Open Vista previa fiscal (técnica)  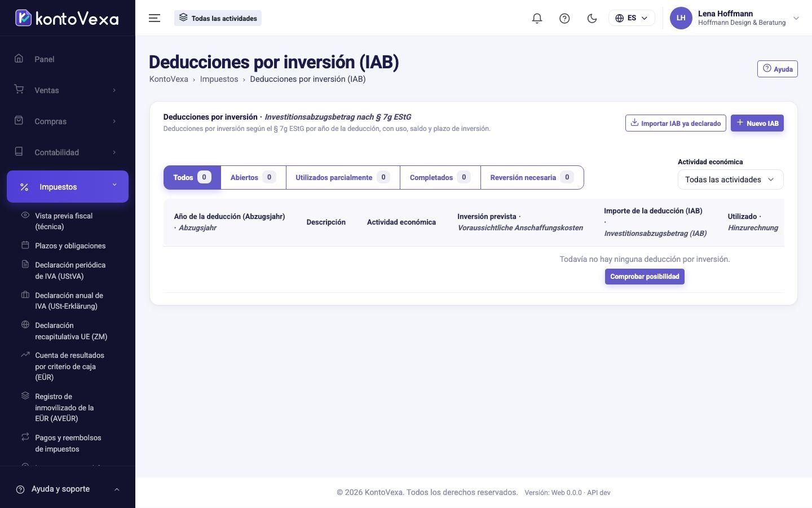(64, 221)
